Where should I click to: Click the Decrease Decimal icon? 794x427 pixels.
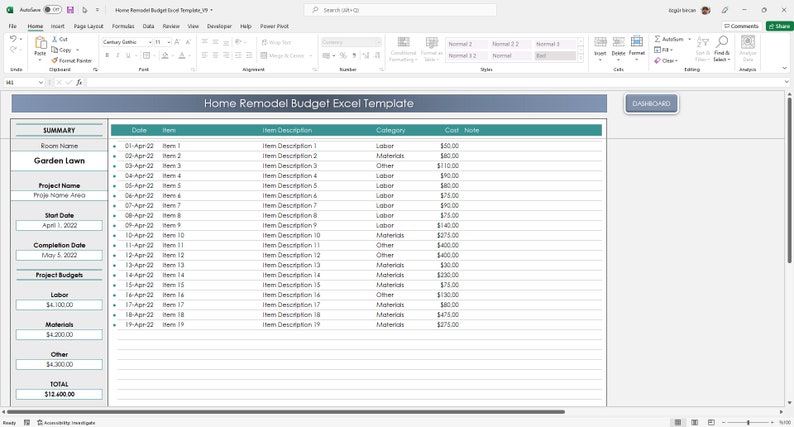377,55
